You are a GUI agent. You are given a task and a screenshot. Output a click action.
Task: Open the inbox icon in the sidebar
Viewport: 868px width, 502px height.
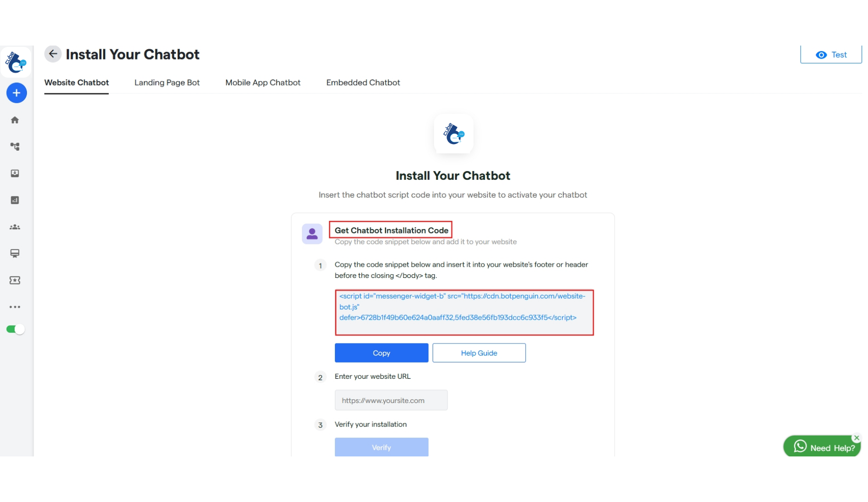point(15,173)
